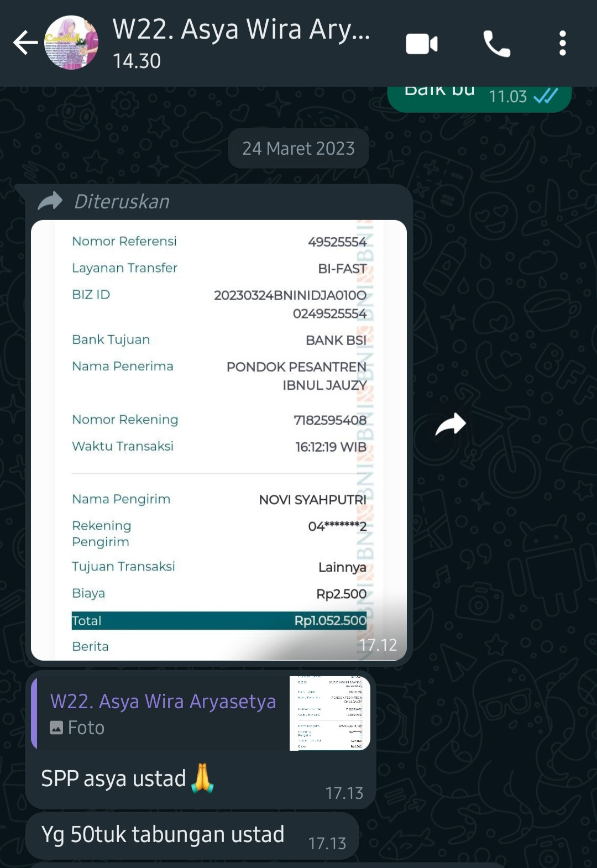Tap the Total Rp1.052.500 row in receipt
The width and height of the screenshot is (597, 868).
pyautogui.click(x=219, y=620)
